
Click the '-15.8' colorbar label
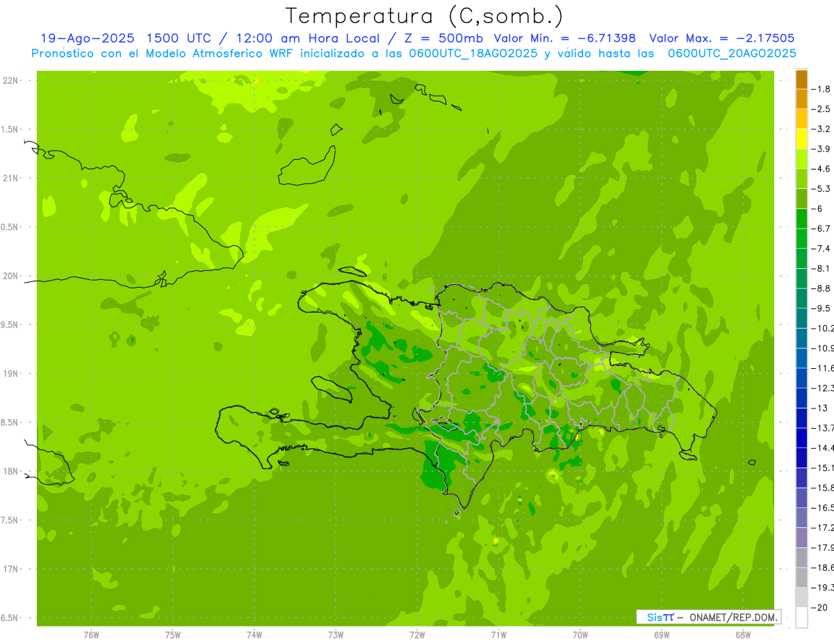pyautogui.click(x=823, y=488)
